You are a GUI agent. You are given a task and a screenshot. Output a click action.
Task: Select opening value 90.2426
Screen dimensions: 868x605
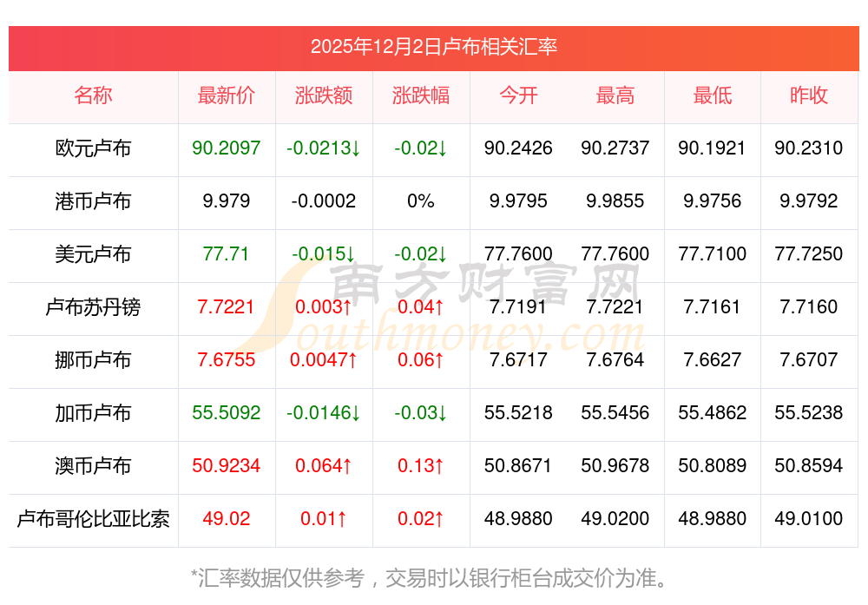(518, 148)
